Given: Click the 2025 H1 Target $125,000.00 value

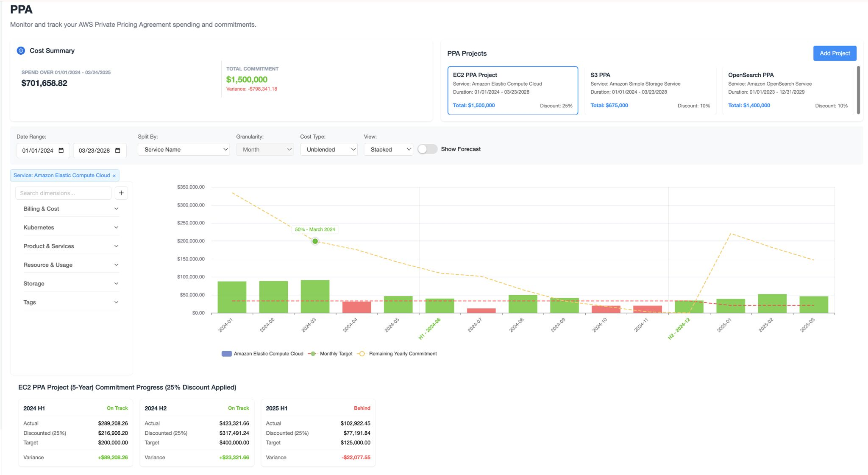Looking at the screenshot, I should [x=355, y=442].
